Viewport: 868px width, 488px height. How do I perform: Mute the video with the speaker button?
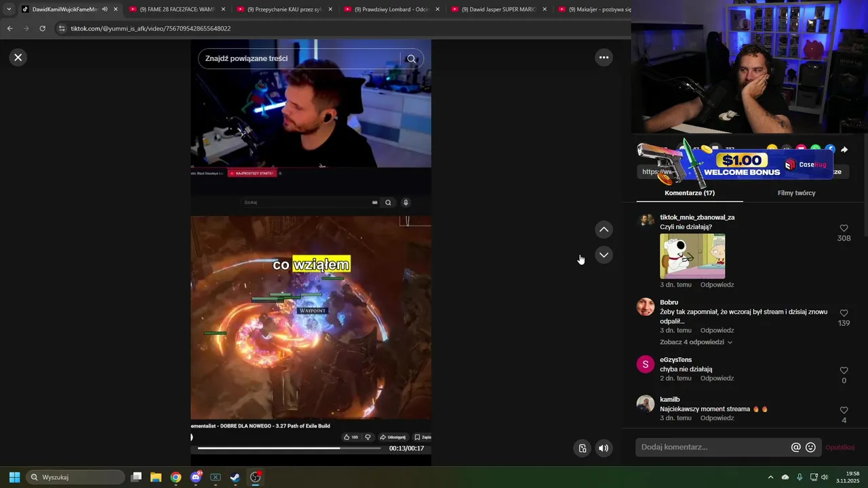point(603,448)
